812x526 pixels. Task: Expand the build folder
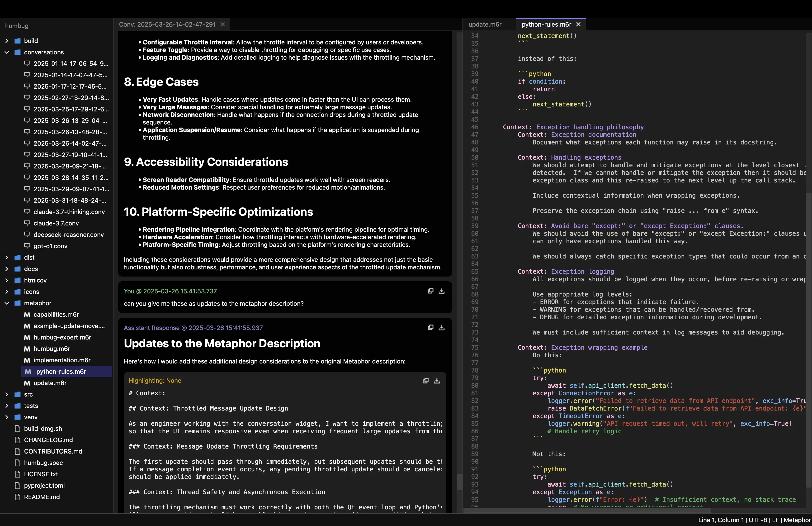coord(6,41)
